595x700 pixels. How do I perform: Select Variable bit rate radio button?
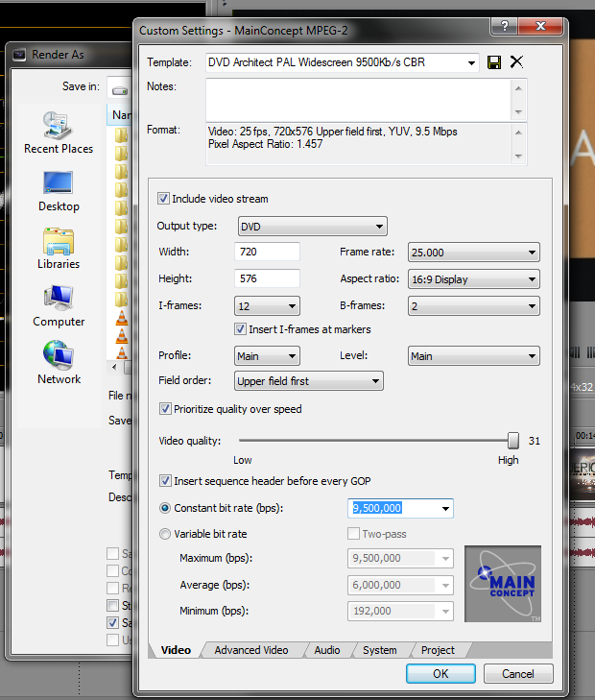(165, 534)
